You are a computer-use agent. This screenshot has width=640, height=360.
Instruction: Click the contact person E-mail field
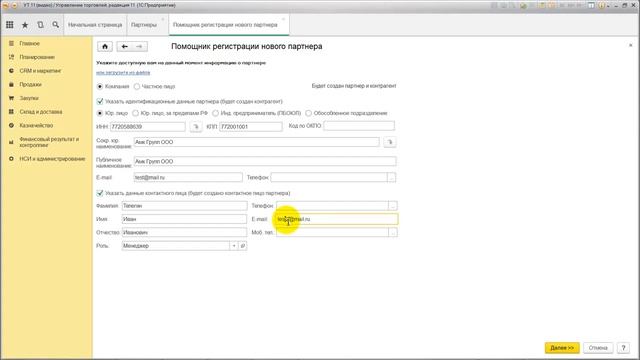pyautogui.click(x=337, y=219)
